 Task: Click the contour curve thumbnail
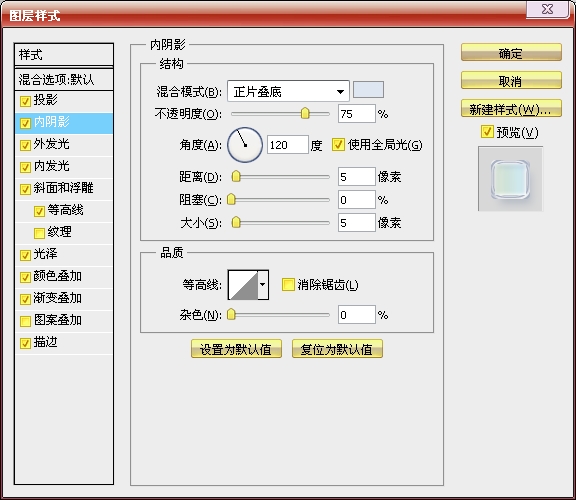pos(243,285)
